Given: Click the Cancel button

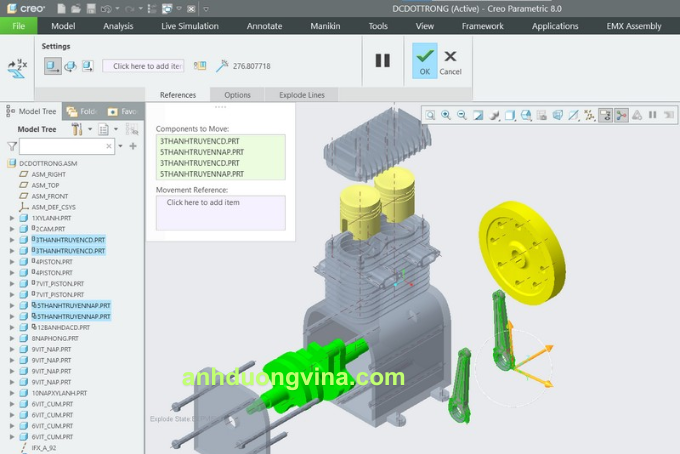Looking at the screenshot, I should click(450, 60).
